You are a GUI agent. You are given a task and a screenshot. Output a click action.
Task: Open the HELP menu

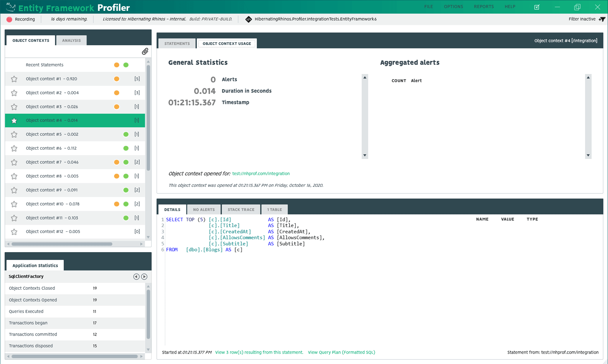(510, 7)
